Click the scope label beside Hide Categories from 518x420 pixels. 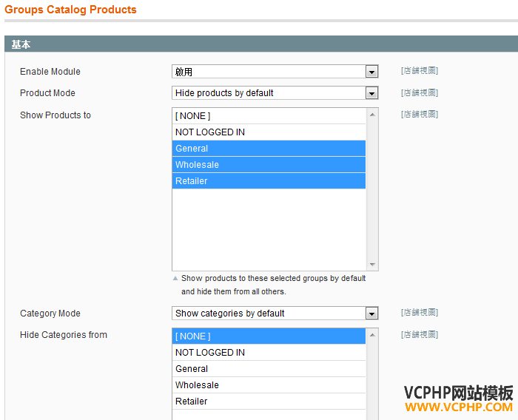point(420,334)
